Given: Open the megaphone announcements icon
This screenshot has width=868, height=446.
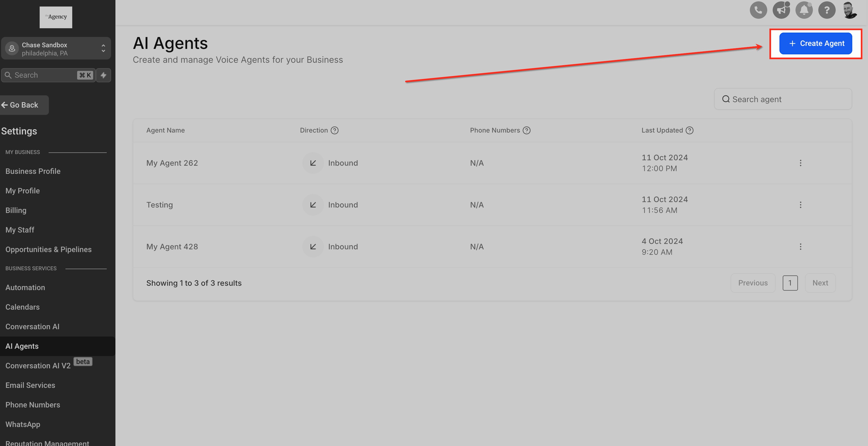Looking at the screenshot, I should pyautogui.click(x=781, y=10).
